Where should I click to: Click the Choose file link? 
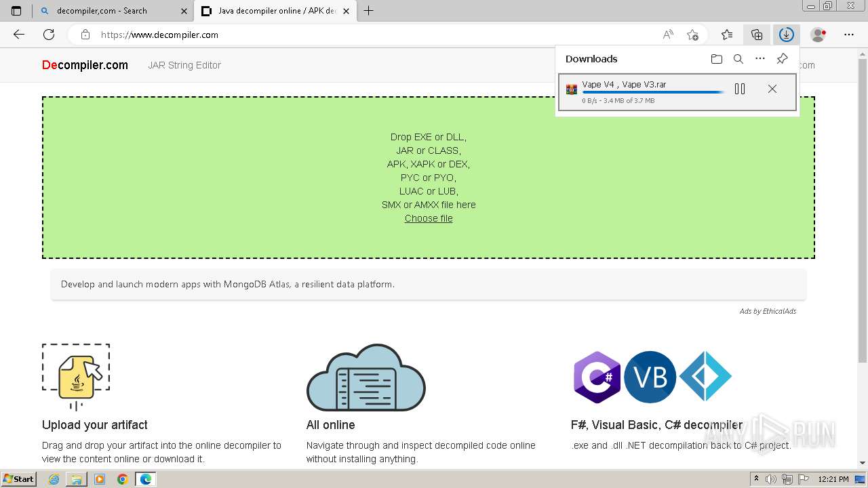[x=429, y=218]
